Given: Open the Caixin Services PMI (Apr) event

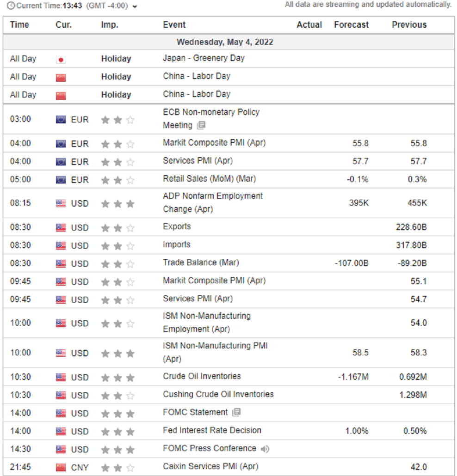Looking at the screenshot, I should (x=210, y=466).
